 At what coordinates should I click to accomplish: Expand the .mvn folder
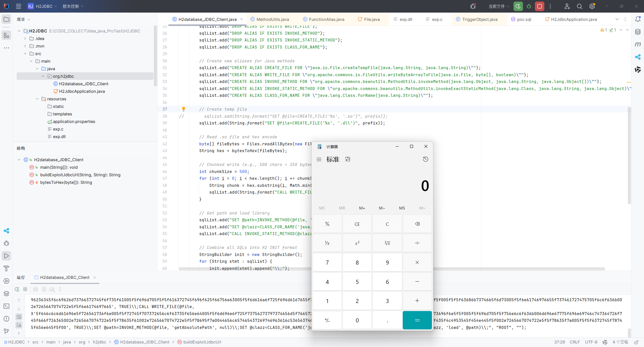(25, 46)
